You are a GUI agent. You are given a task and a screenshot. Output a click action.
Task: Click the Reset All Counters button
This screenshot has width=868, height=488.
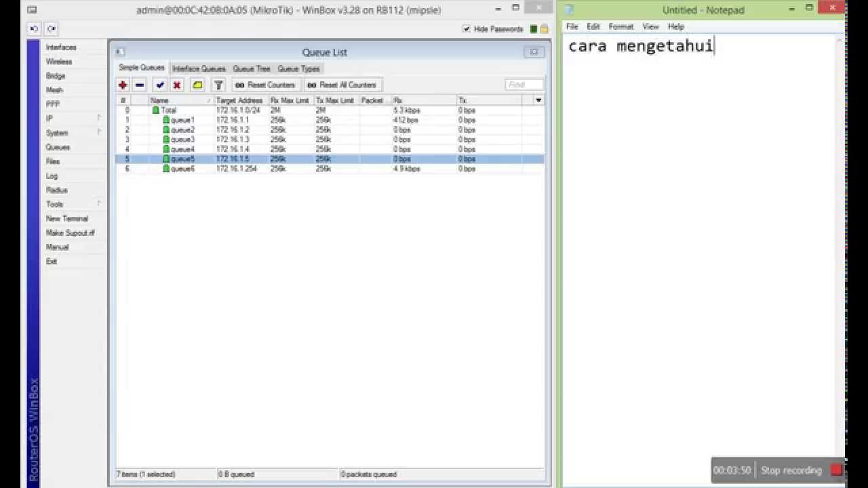click(342, 85)
